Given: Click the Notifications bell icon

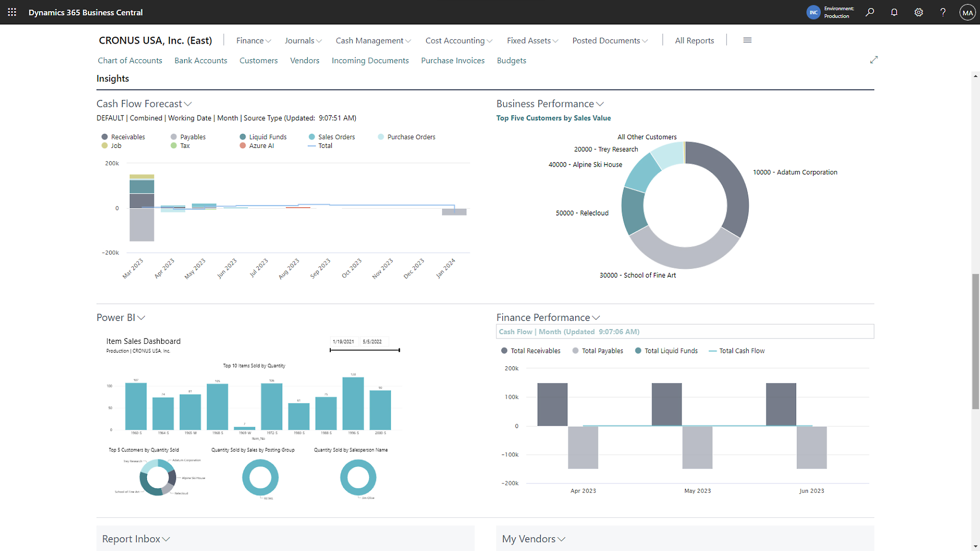Looking at the screenshot, I should [x=894, y=12].
